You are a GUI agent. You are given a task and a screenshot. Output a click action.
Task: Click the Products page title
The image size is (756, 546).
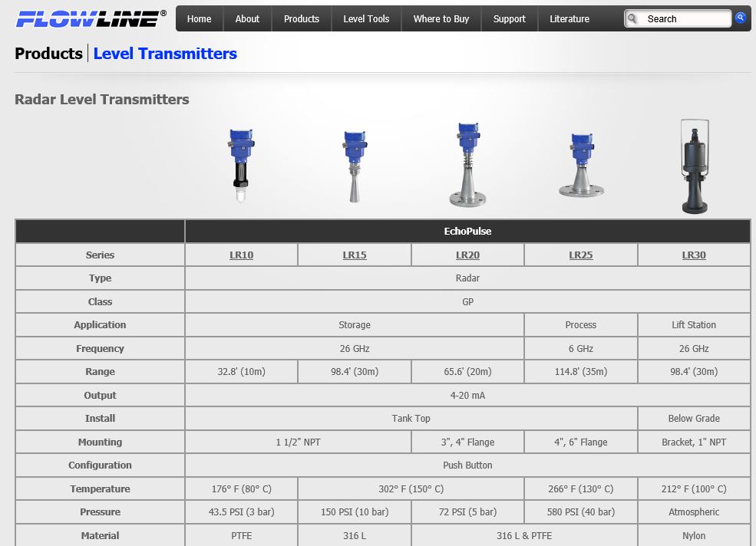[48, 54]
